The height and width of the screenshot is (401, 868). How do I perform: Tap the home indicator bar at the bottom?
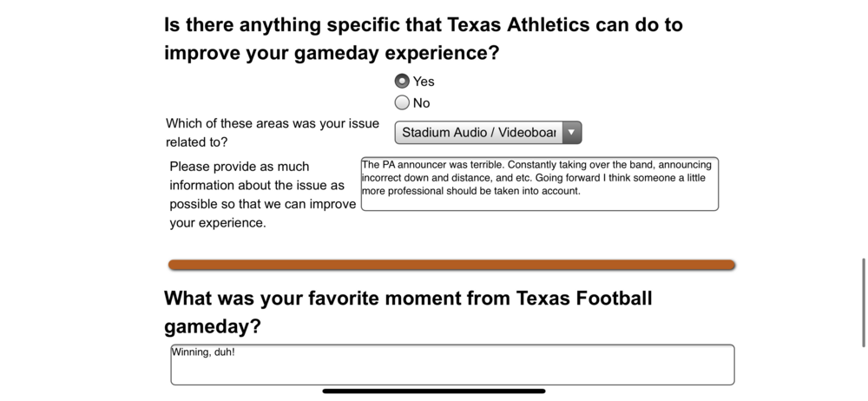point(434,391)
